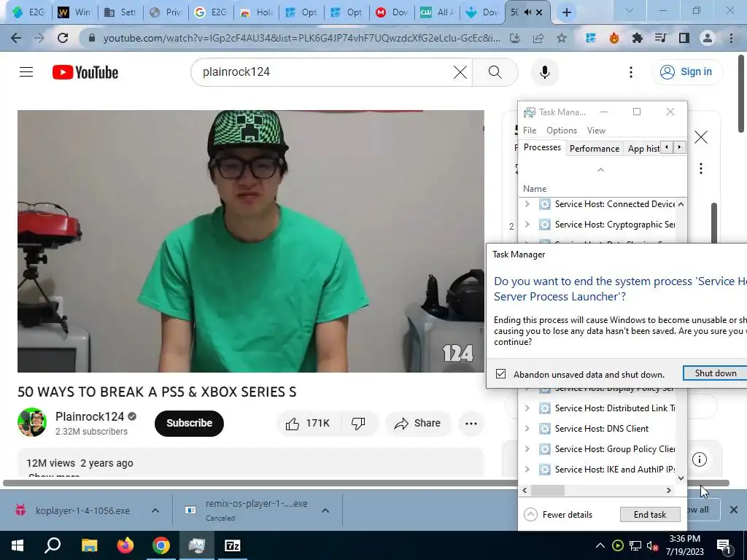The height and width of the screenshot is (560, 747).
Task: Expand Service Host: Cryptographic Services row
Action: pyautogui.click(x=527, y=225)
